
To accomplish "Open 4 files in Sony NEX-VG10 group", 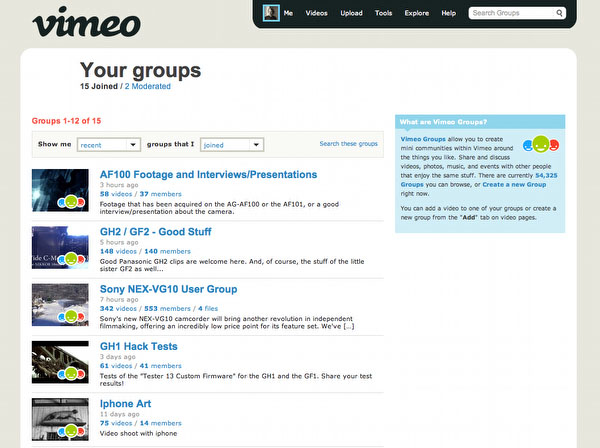I will pos(208,309).
